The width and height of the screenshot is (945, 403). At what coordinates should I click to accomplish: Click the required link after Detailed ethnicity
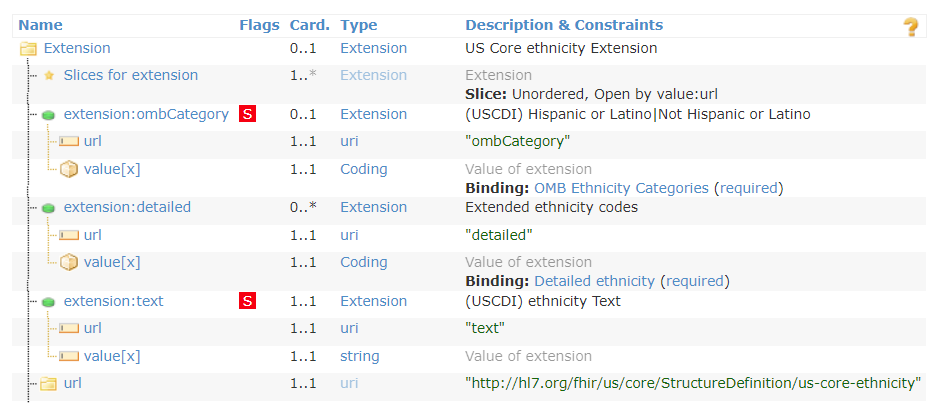coord(695,281)
